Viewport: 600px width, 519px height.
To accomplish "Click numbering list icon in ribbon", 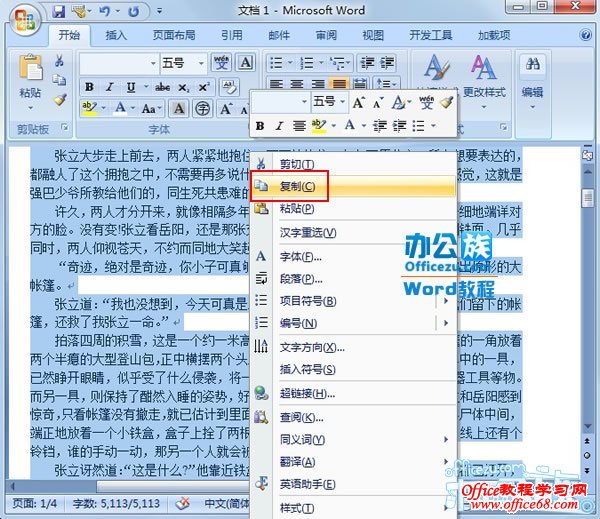I will (x=307, y=63).
